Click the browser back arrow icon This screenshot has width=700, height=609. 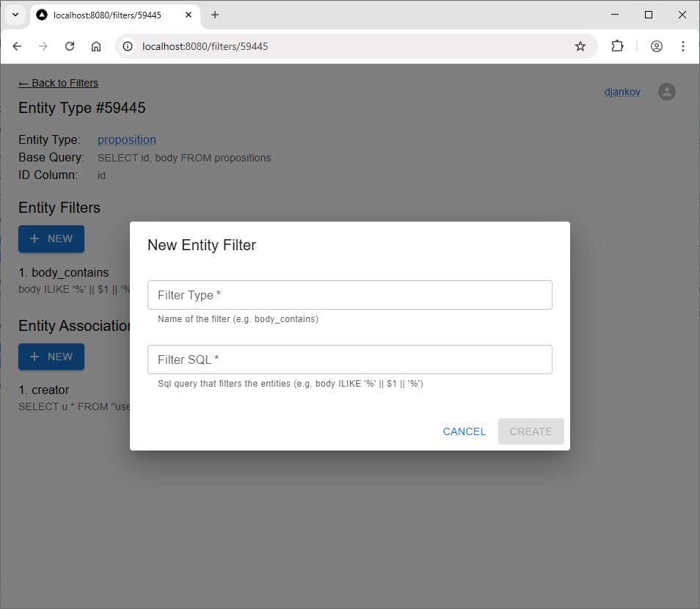pos(18,46)
